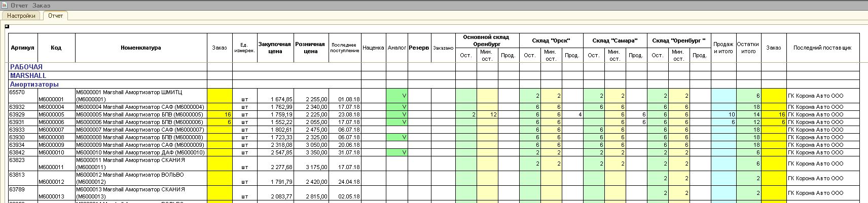Switch to the Настройки tab

point(21,16)
